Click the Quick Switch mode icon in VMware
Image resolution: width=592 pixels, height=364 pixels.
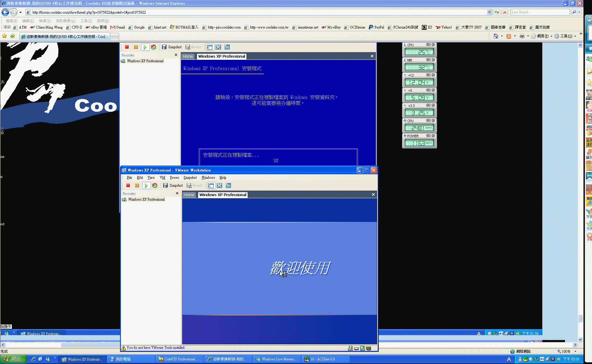pyautogui.click(x=229, y=185)
